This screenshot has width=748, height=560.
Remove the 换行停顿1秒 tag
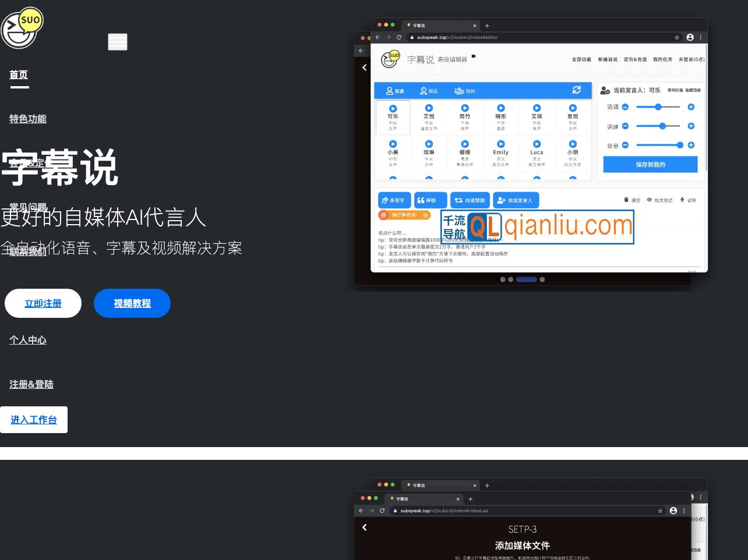(425, 215)
